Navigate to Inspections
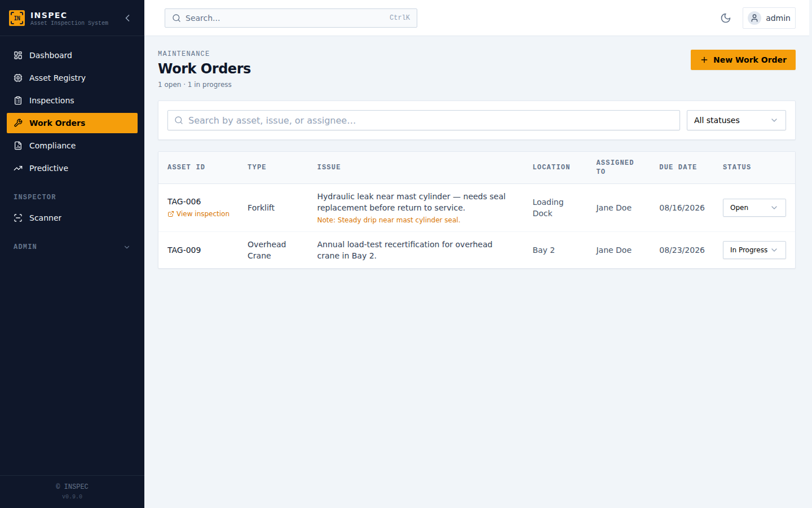The height and width of the screenshot is (508, 812). [x=72, y=100]
